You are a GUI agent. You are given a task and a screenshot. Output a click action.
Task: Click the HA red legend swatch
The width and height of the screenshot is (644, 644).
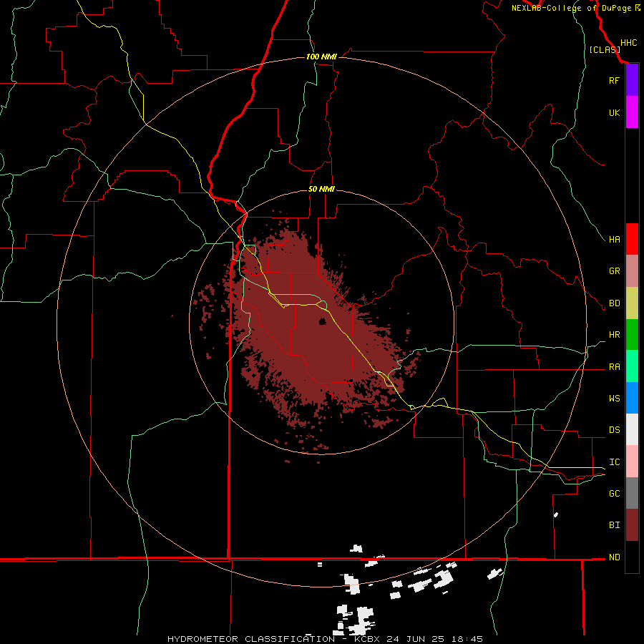(x=632, y=239)
